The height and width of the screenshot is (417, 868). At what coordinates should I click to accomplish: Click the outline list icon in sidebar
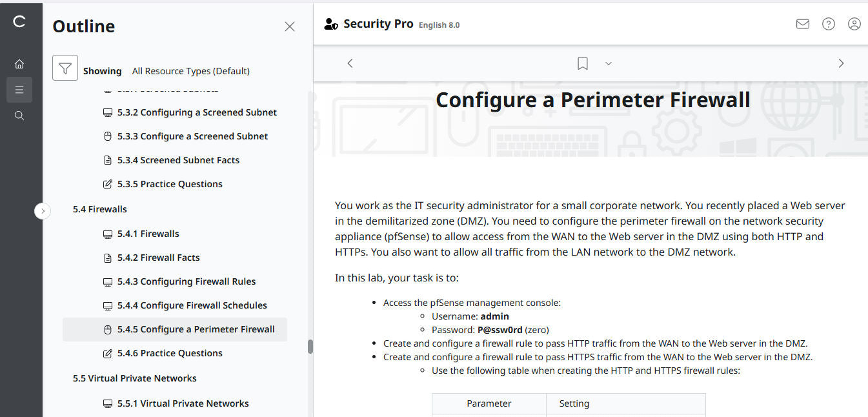point(19,90)
